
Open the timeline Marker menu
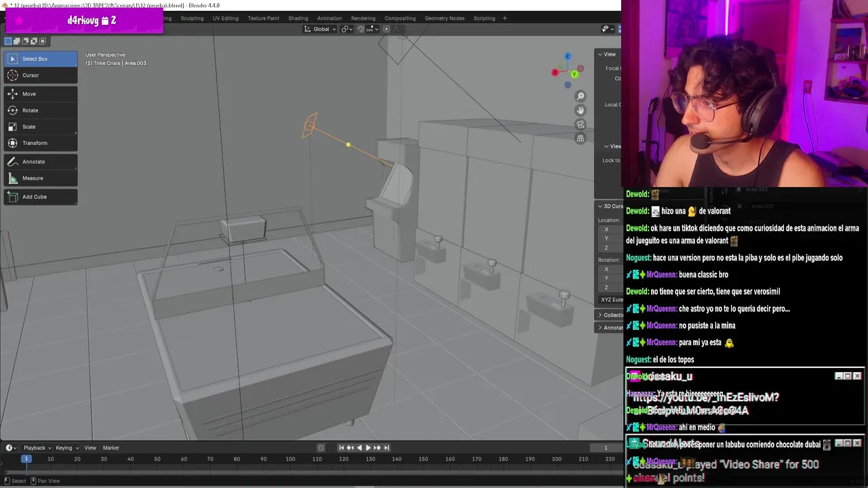point(111,448)
